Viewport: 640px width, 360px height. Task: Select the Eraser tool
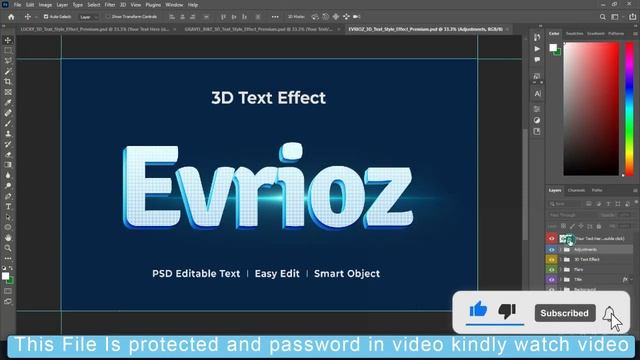(8, 155)
